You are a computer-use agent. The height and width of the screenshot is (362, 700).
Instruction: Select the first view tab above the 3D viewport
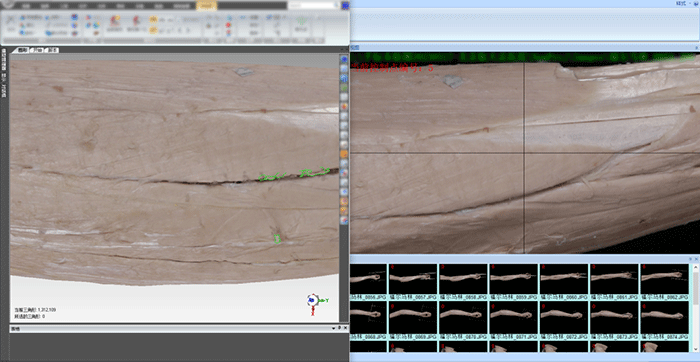22,50
